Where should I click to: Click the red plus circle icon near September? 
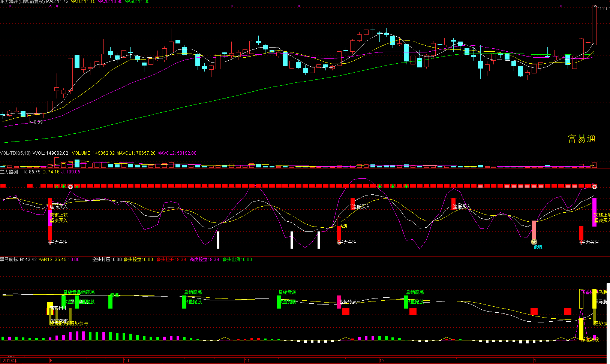click(70, 186)
